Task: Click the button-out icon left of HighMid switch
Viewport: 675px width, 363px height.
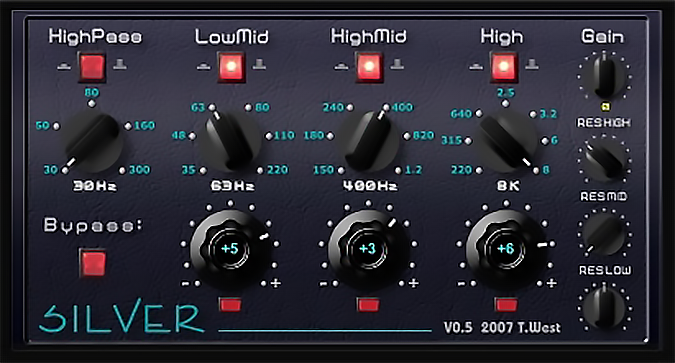Action: [x=341, y=66]
